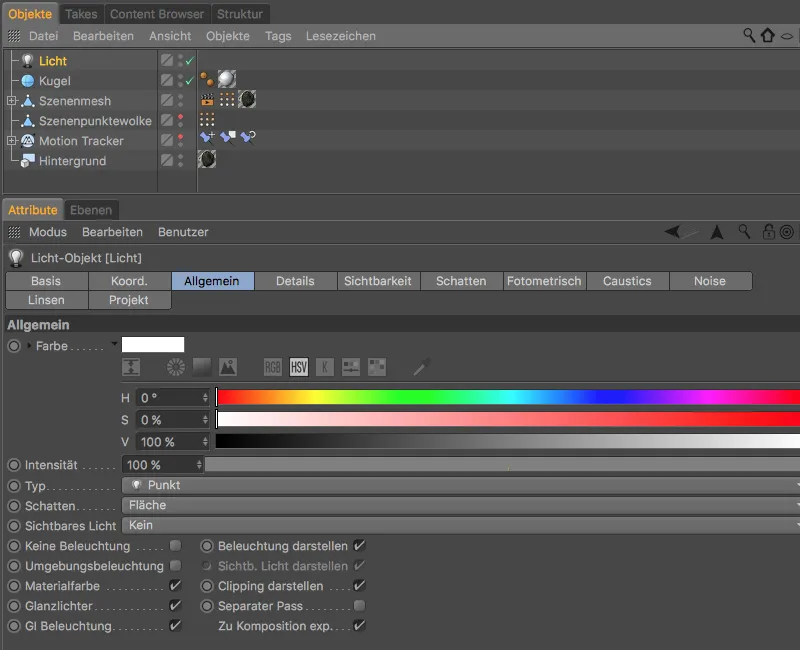Uncheck Glanzlichter checkbox
This screenshot has width=800, height=650.
point(175,606)
